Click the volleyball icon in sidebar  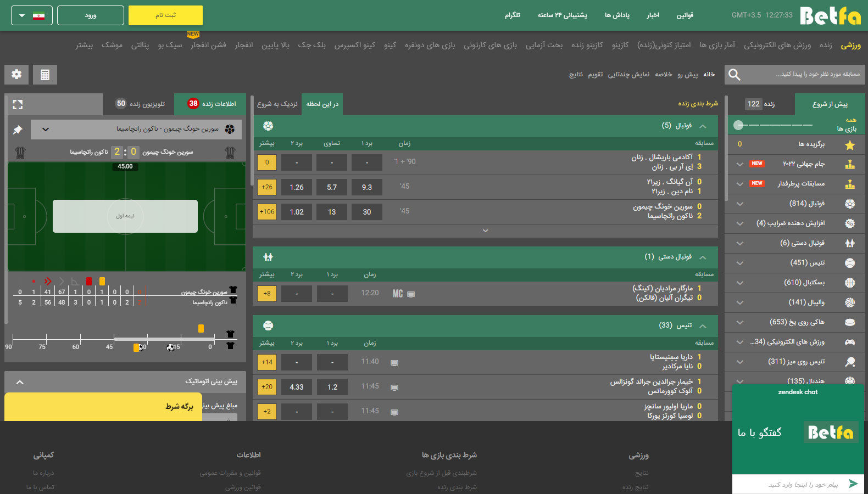tap(850, 302)
